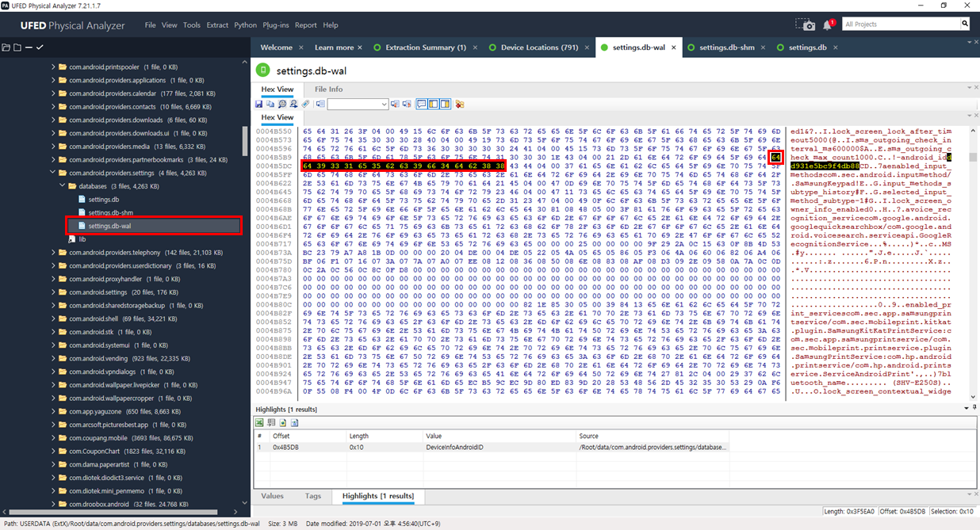This screenshot has height=530, width=980.
Task: Expand the com.android.vending folder
Action: coord(53,359)
